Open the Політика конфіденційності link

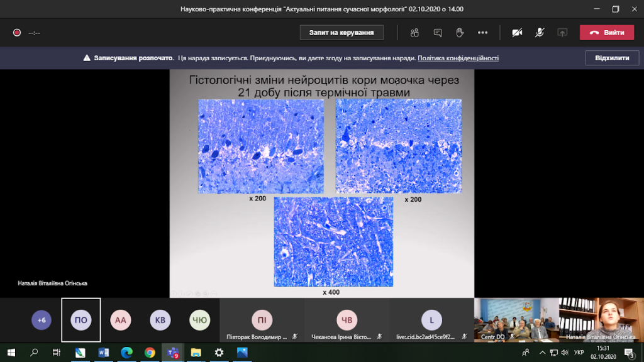coord(458,58)
